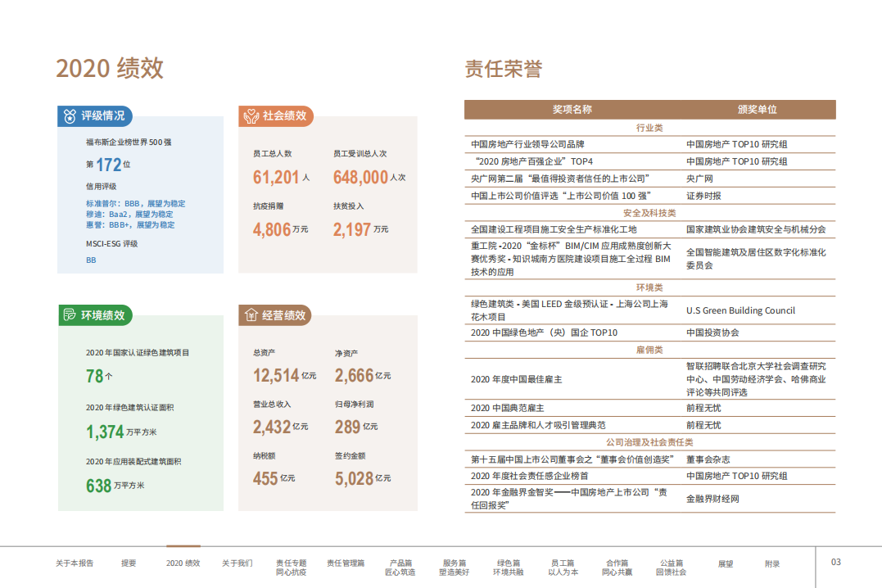Click the 员工篇 以人为本 chapter
Image resolution: width=882 pixels, height=588 pixels.
(x=562, y=567)
